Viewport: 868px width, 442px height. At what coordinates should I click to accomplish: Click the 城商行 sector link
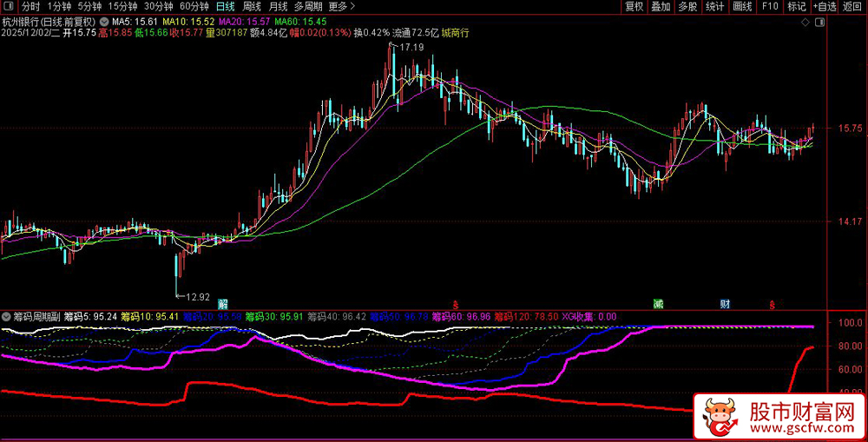click(x=455, y=33)
